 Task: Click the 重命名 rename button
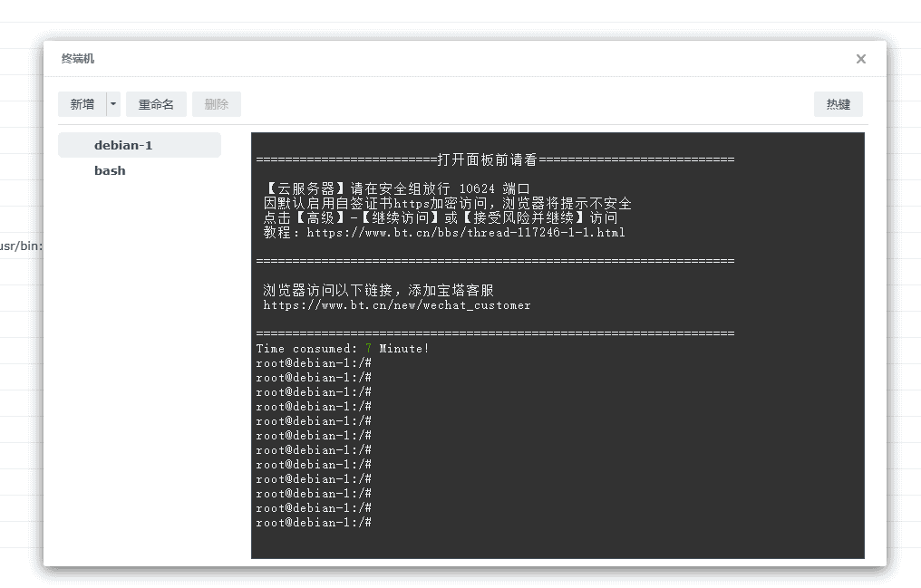(155, 103)
